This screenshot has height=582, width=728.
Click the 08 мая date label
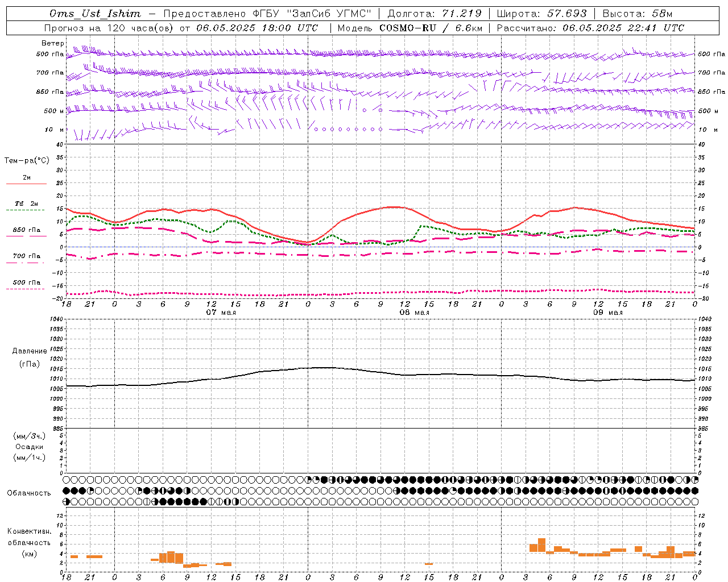[x=414, y=313]
